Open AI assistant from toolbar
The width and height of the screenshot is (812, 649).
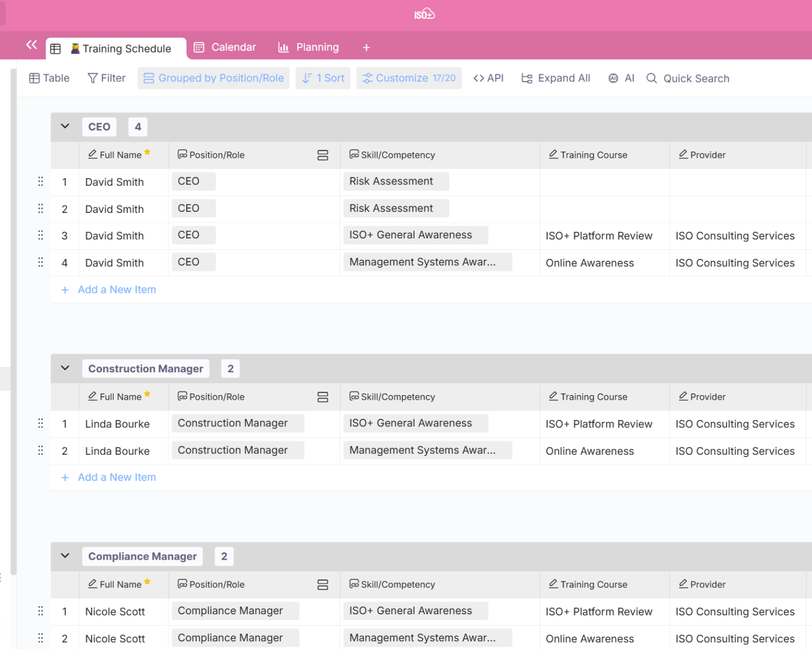(621, 78)
